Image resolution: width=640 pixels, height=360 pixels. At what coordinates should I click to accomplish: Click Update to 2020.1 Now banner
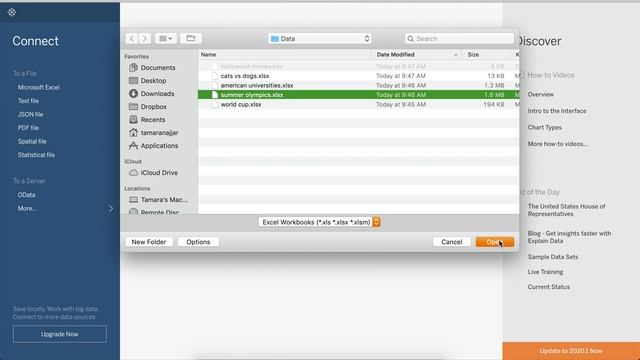click(x=571, y=351)
